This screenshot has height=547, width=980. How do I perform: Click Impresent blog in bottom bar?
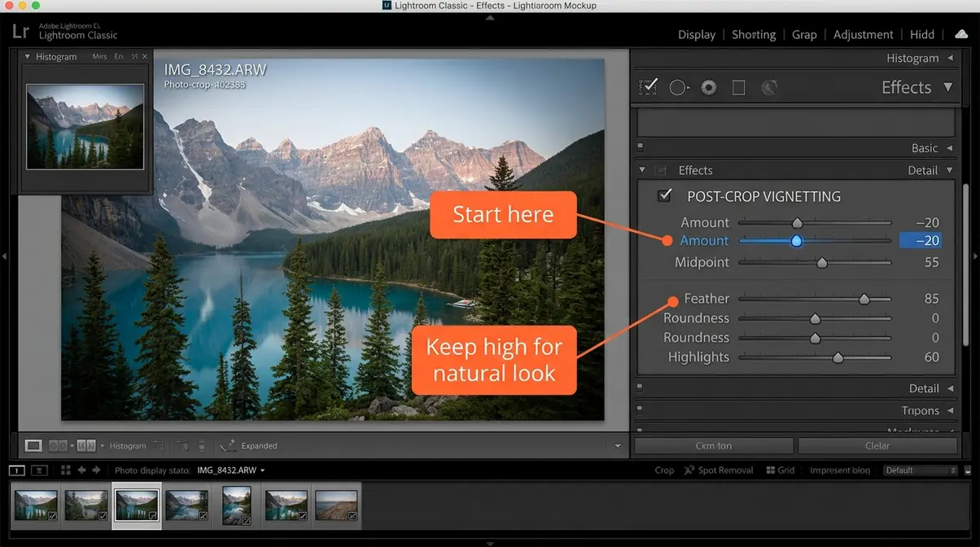[840, 470]
